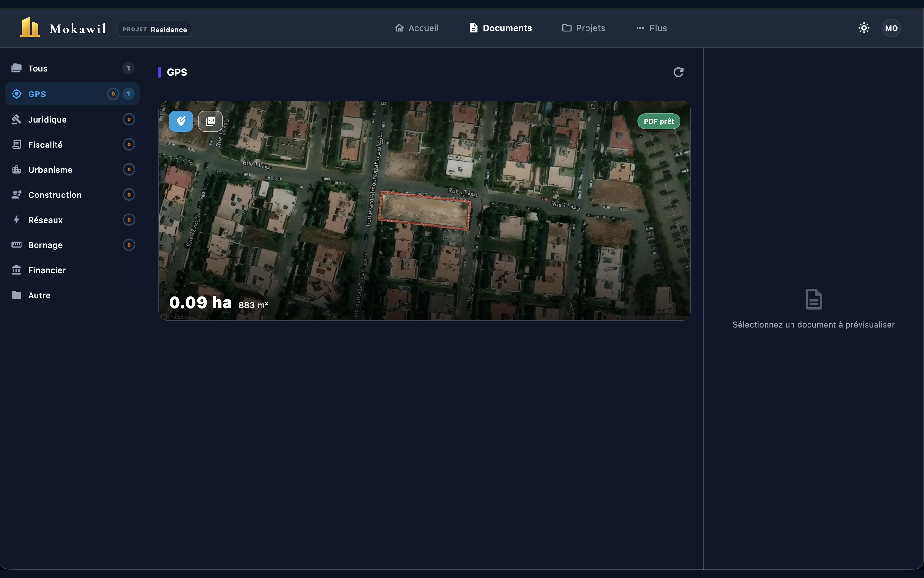
Task: Click the 883 m² surface value
Action: point(253,305)
